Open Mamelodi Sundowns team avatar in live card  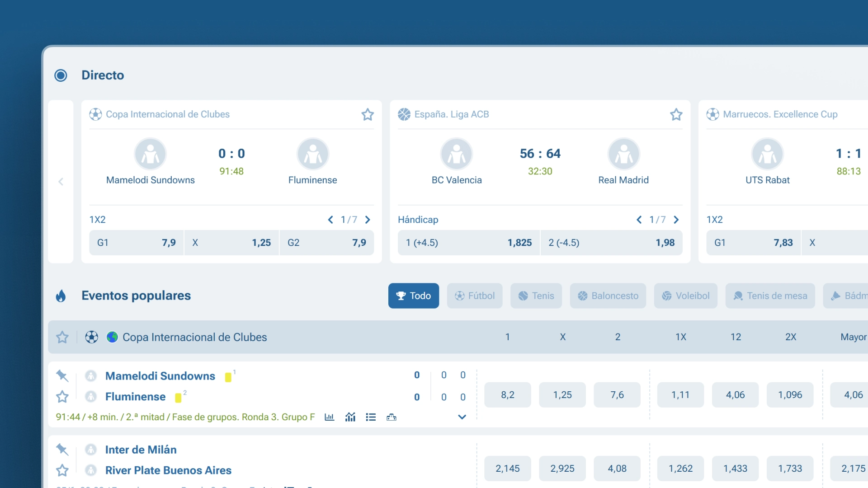[151, 154]
